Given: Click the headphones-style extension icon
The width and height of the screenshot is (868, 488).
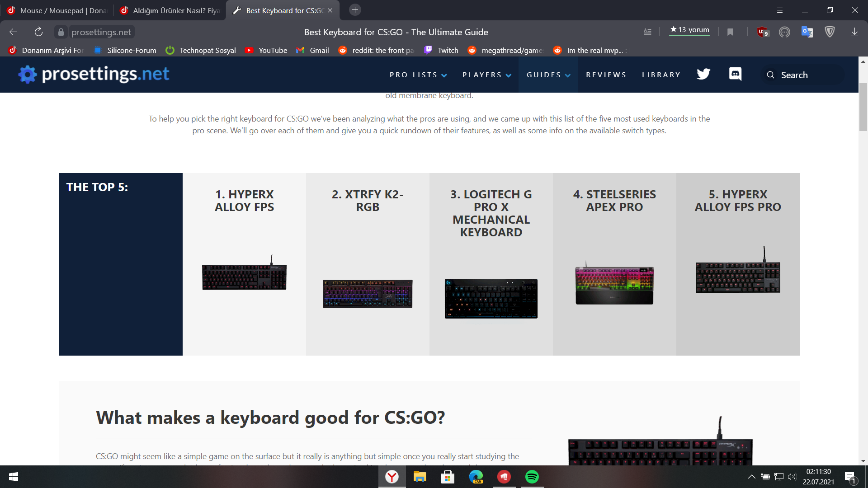Looking at the screenshot, I should point(784,32).
